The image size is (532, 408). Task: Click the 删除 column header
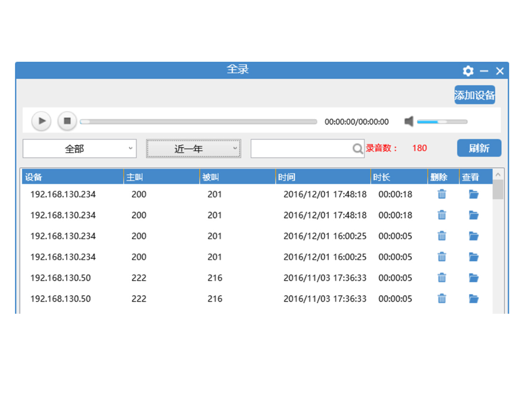point(444,177)
